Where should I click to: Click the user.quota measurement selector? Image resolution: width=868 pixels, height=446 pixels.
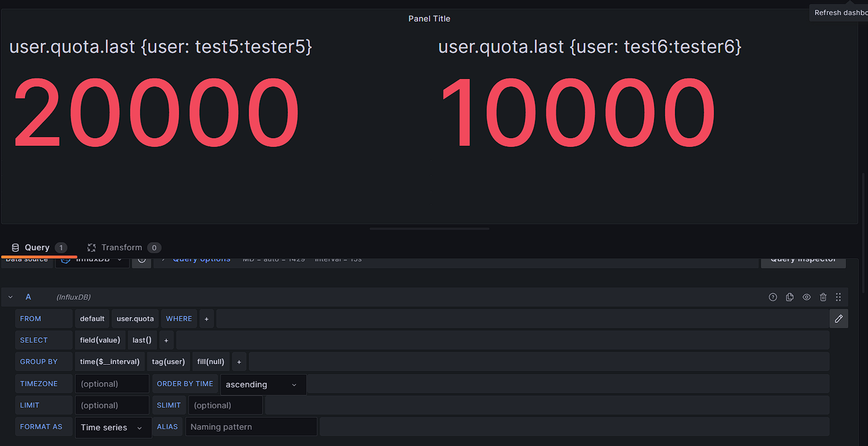pos(135,319)
